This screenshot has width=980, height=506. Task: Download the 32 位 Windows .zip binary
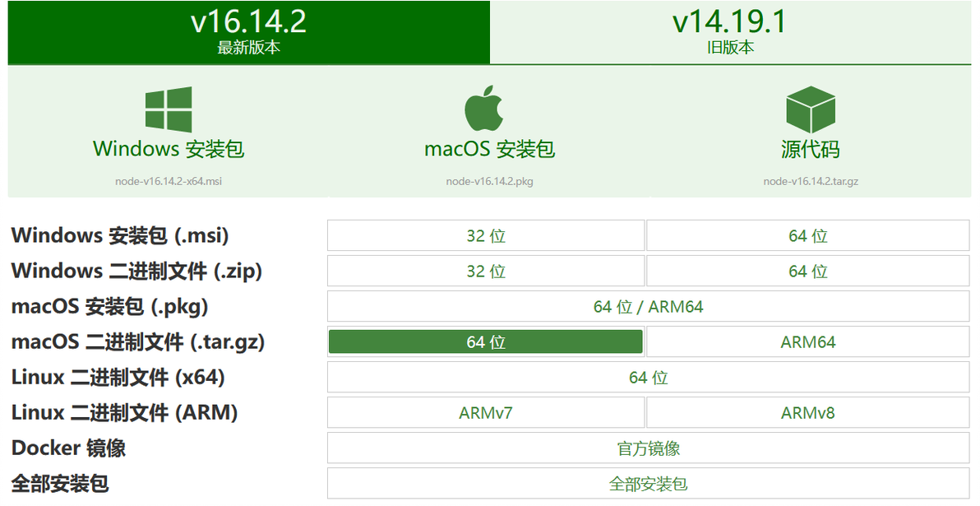pyautogui.click(x=486, y=272)
